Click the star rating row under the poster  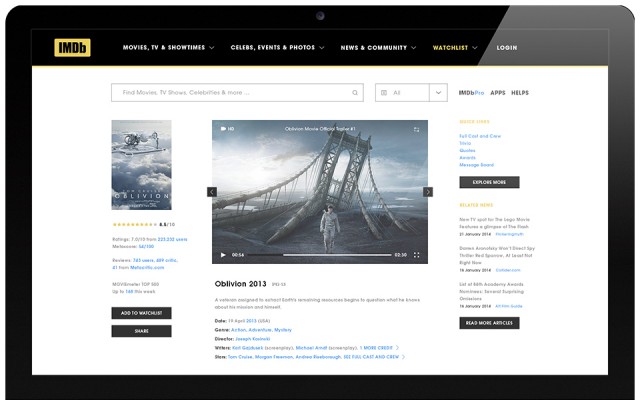(x=135, y=224)
